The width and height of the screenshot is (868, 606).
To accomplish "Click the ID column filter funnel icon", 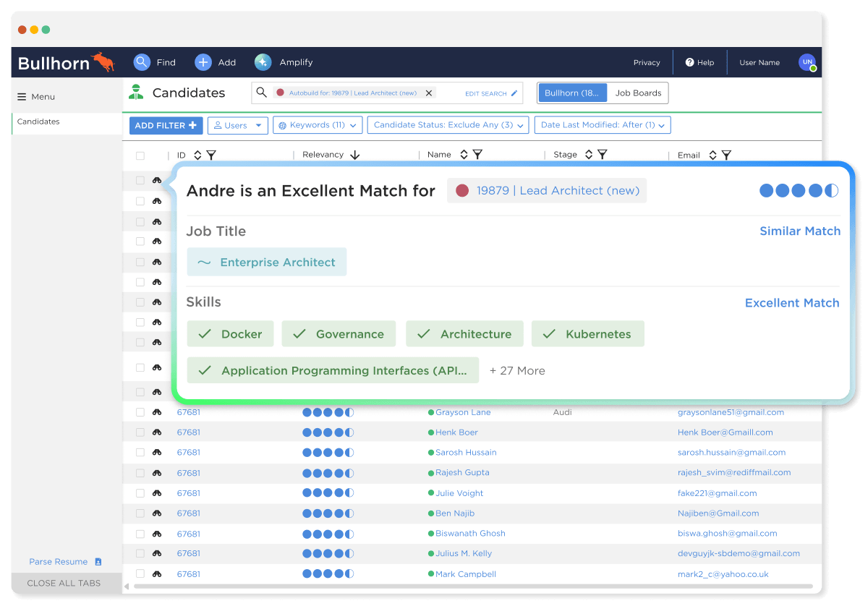I will (211, 155).
